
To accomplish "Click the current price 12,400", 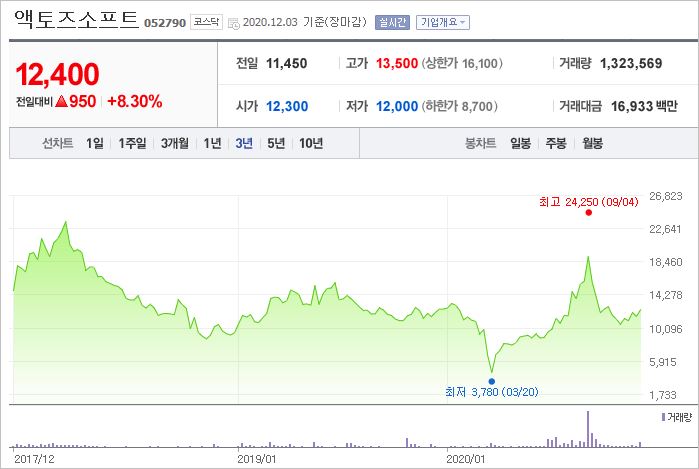I will 58,74.
